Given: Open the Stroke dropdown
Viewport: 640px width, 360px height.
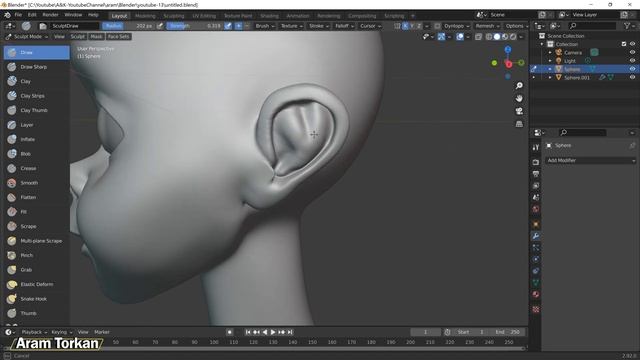Looking at the screenshot, I should pyautogui.click(x=319, y=26).
